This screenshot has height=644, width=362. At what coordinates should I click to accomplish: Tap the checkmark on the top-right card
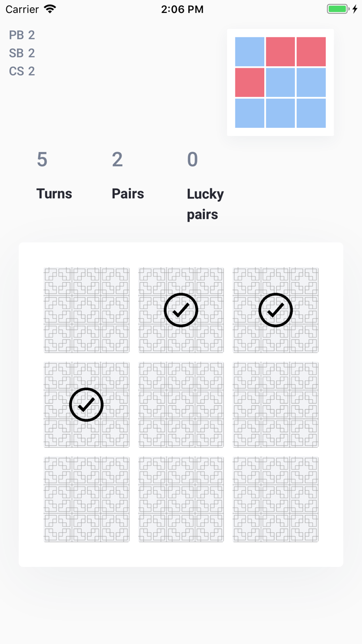coord(276,310)
